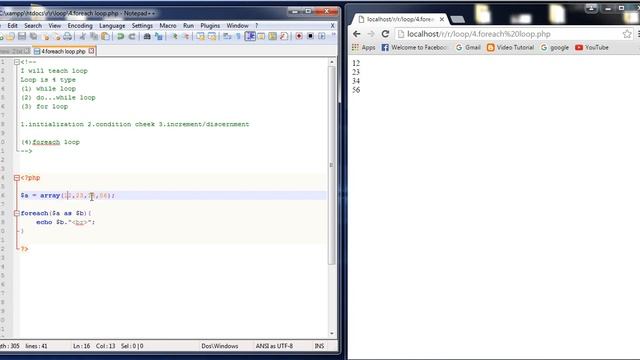640x360 pixels.
Task: Open the Encoding menu
Action: point(80,25)
